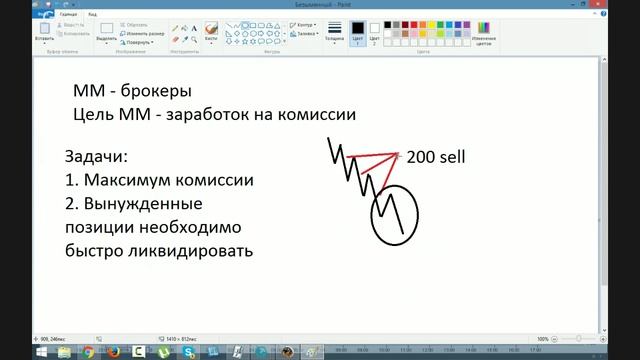Select the Pencil tool
This screenshot has width=640, height=360.
click(x=175, y=29)
